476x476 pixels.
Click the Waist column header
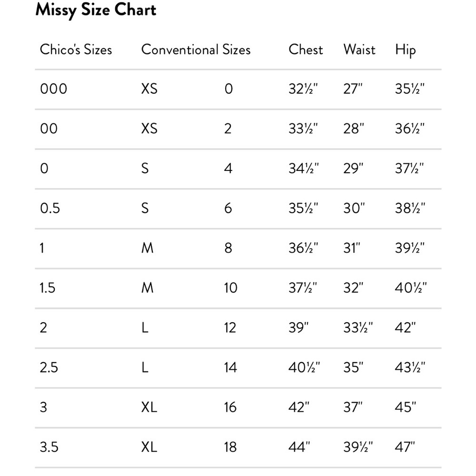pyautogui.click(x=359, y=50)
